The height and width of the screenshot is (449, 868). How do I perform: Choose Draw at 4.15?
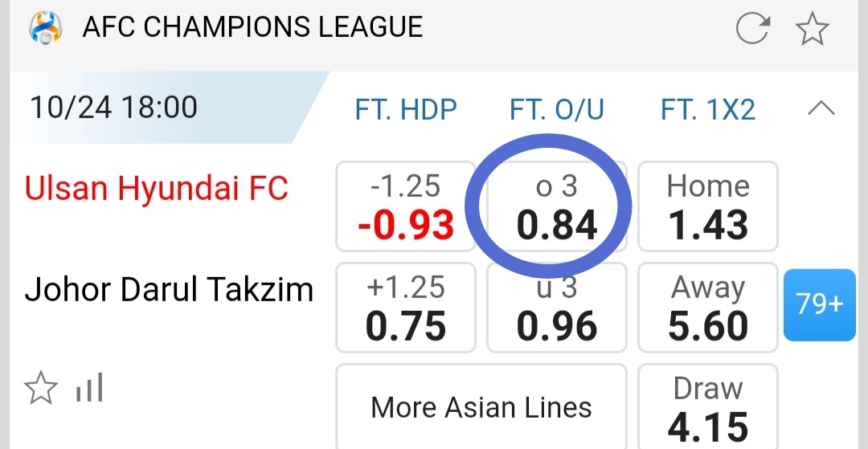[708, 408]
